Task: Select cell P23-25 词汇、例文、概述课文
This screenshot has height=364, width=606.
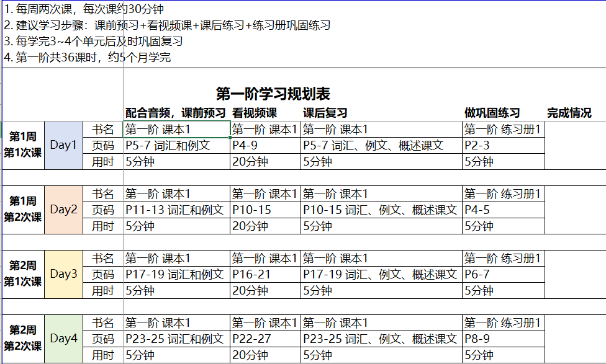Action: 381,339
